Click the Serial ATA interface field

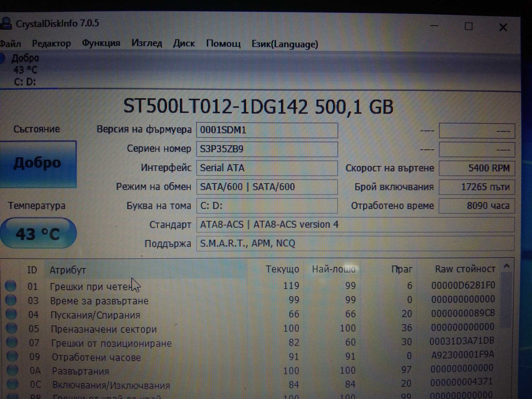267,168
